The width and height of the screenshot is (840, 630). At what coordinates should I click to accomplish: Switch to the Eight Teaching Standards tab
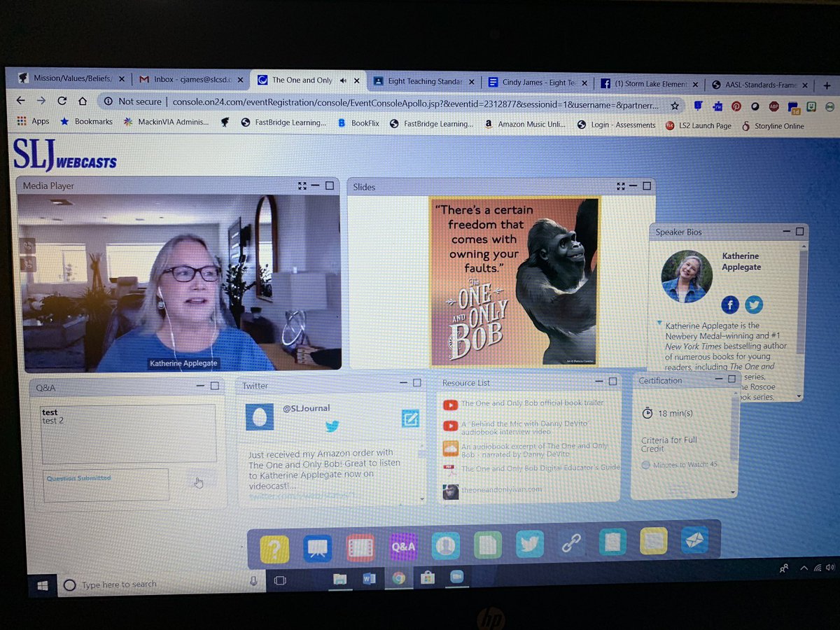click(x=423, y=81)
